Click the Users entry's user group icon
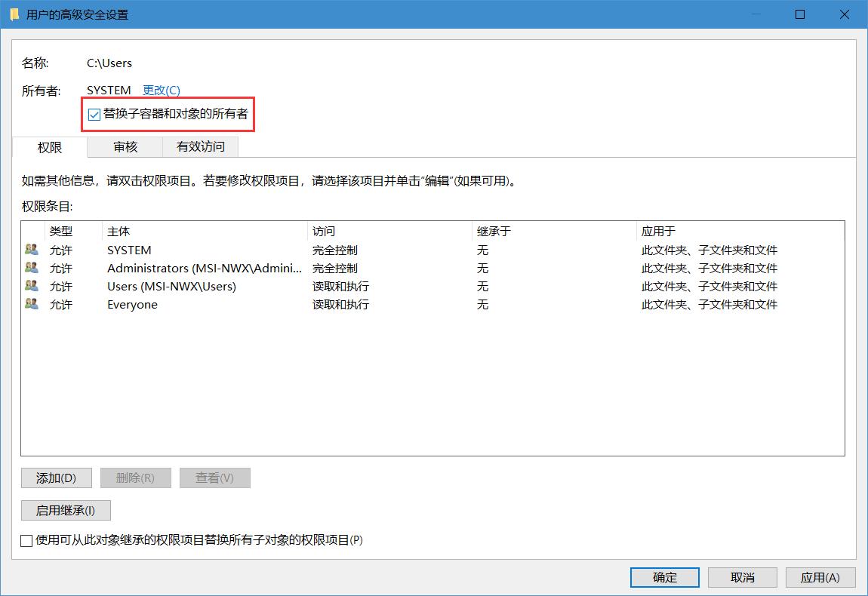The width and height of the screenshot is (868, 596). (31, 286)
